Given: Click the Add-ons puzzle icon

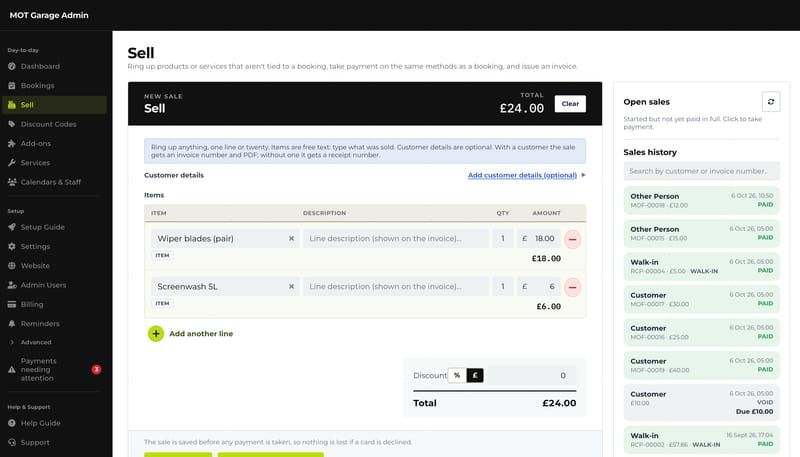Looking at the screenshot, I should 12,143.
